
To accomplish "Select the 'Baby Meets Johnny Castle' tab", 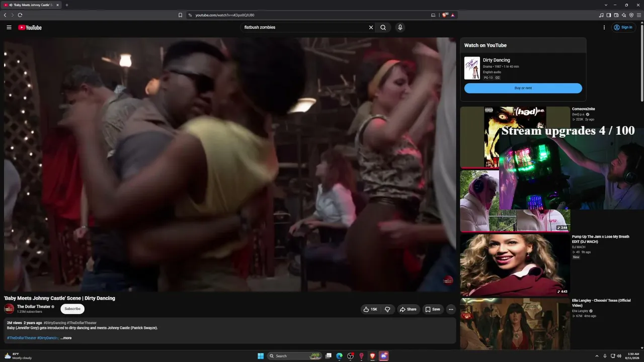I will pos(31,5).
